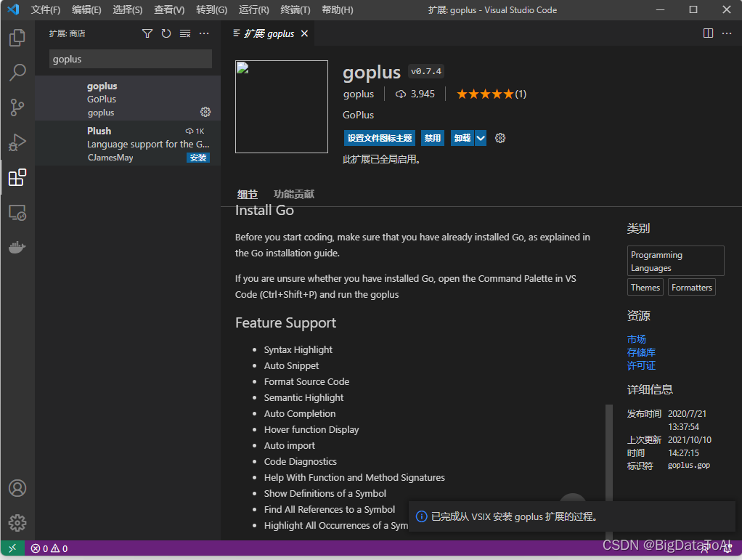
Task: Click the 禁用 button
Action: (433, 138)
